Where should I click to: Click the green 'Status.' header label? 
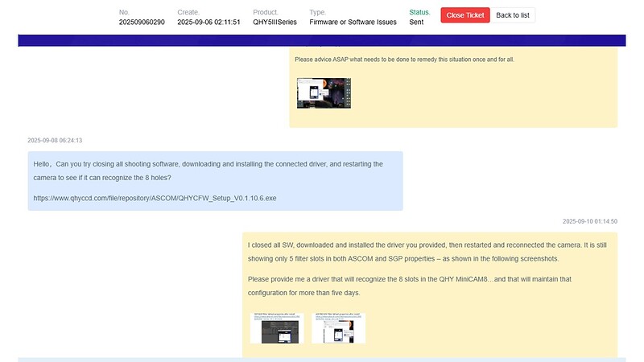[x=419, y=12]
